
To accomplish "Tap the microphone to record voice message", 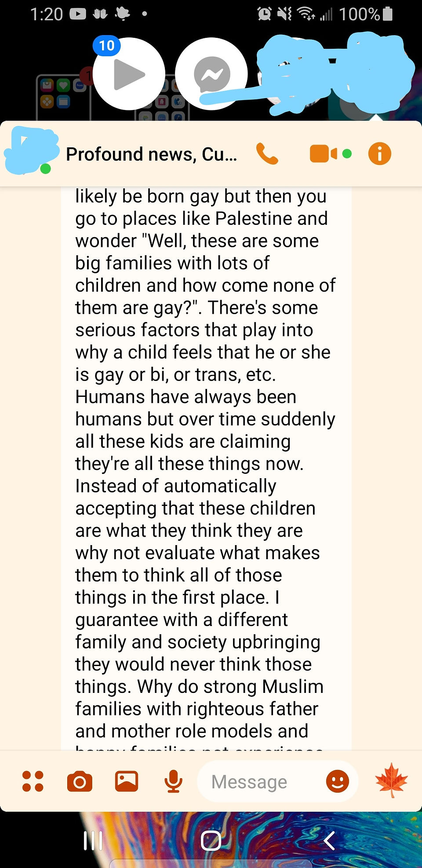I will pyautogui.click(x=174, y=782).
